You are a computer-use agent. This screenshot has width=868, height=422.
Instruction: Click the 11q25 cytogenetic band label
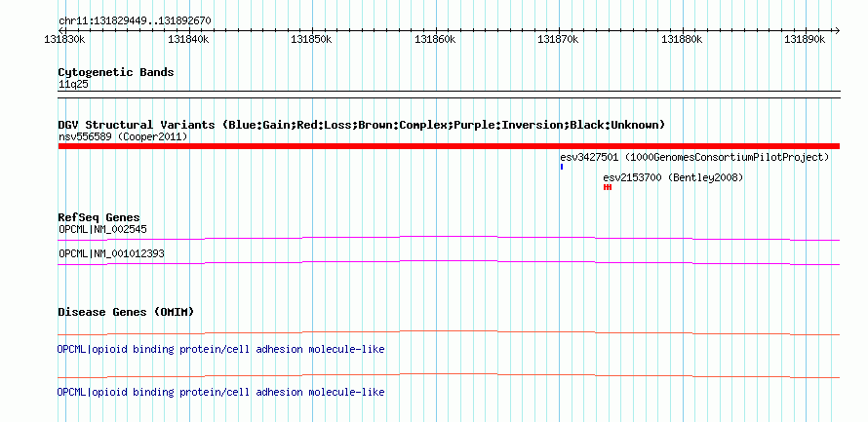click(73, 85)
